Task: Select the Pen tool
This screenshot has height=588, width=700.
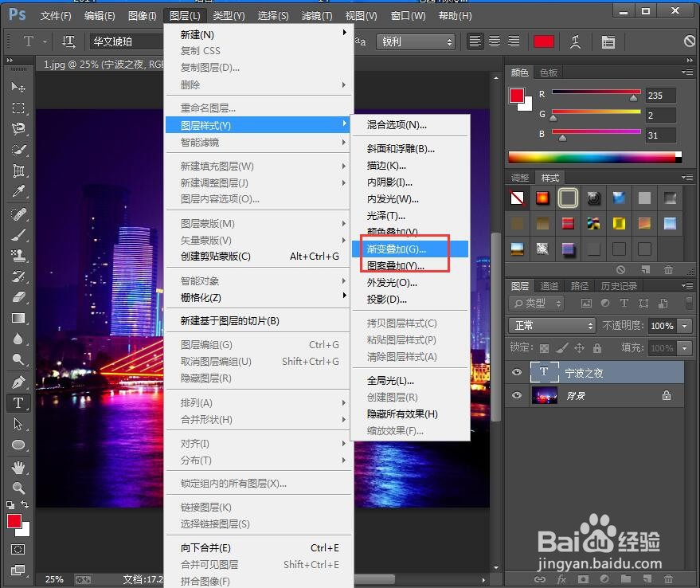Action: [x=18, y=382]
